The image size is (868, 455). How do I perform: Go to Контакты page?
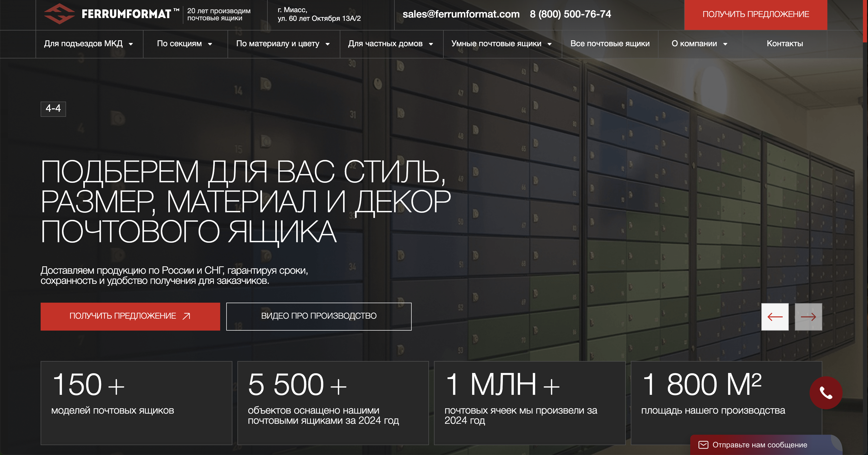click(784, 44)
